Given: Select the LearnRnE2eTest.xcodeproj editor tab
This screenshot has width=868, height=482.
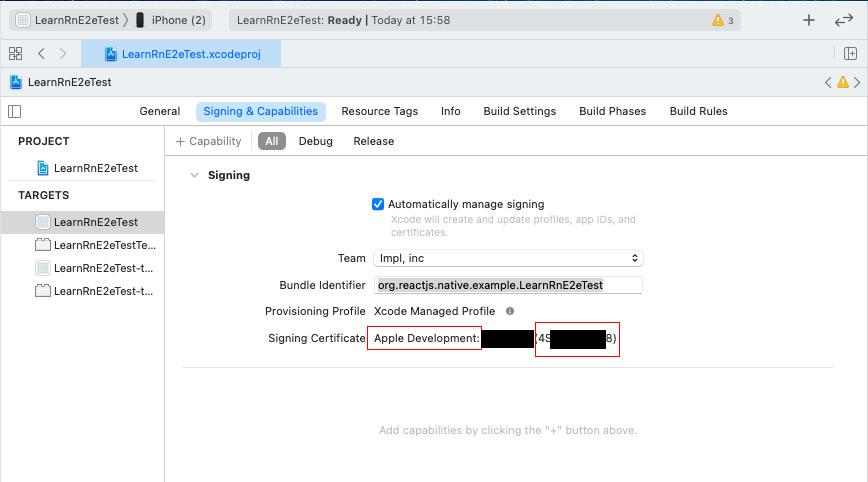Looking at the screenshot, I should point(182,54).
